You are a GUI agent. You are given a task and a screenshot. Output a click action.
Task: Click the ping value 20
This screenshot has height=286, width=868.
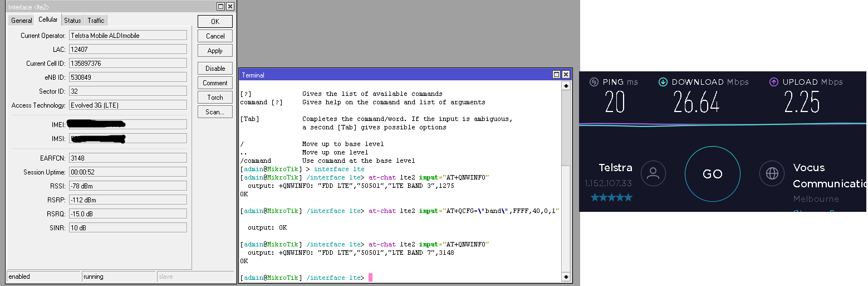615,102
